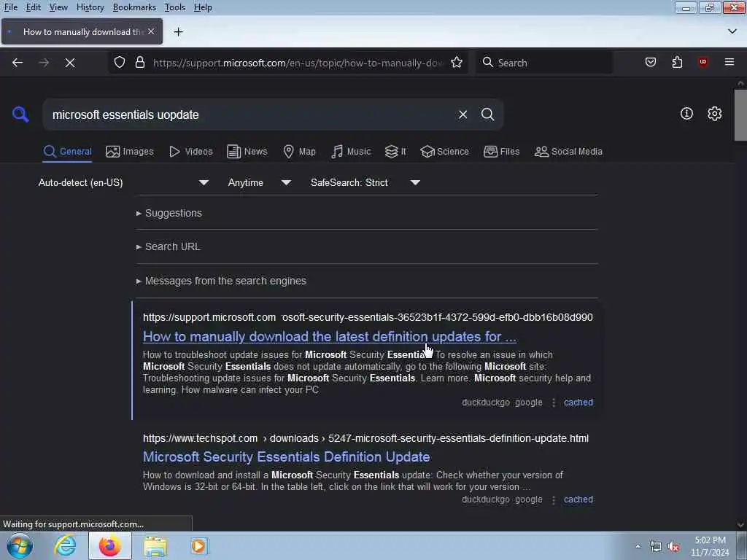Open the Firefox hamburger application menu
747x560 pixels.
729,63
